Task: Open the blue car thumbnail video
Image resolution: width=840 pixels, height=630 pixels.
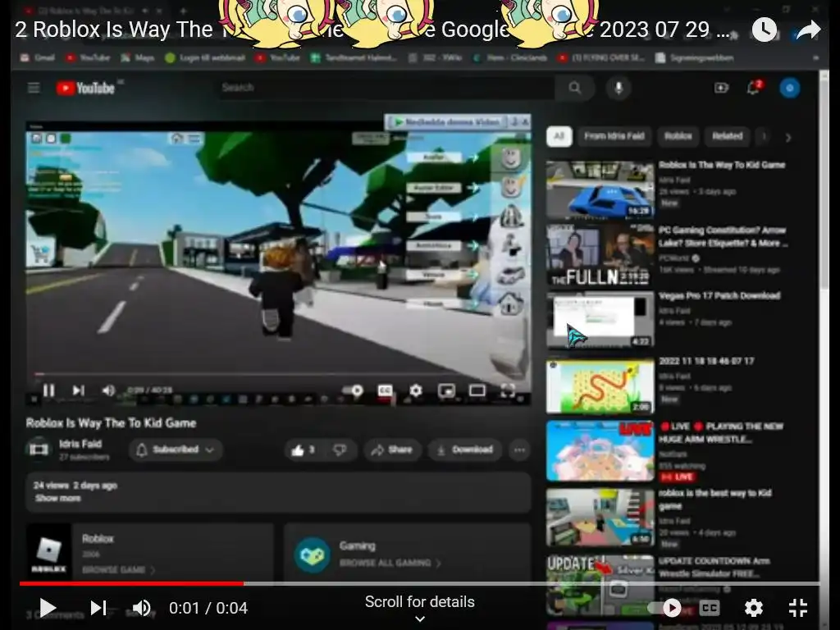Action: point(600,190)
